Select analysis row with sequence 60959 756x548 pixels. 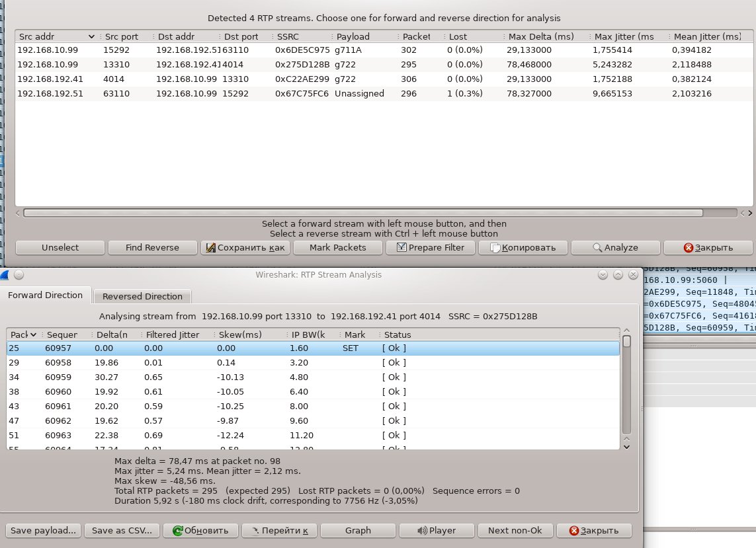(313, 377)
